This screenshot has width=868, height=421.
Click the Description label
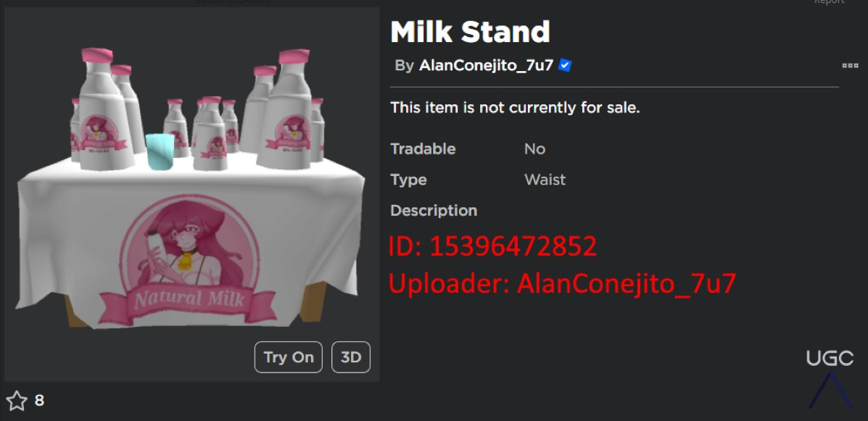coord(434,211)
